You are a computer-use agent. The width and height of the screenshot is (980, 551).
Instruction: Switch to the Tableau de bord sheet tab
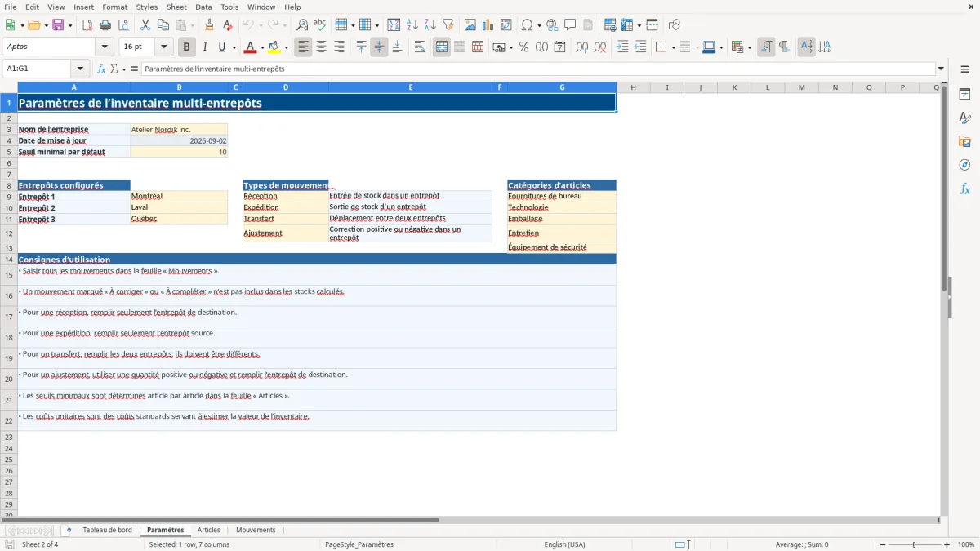pyautogui.click(x=107, y=530)
